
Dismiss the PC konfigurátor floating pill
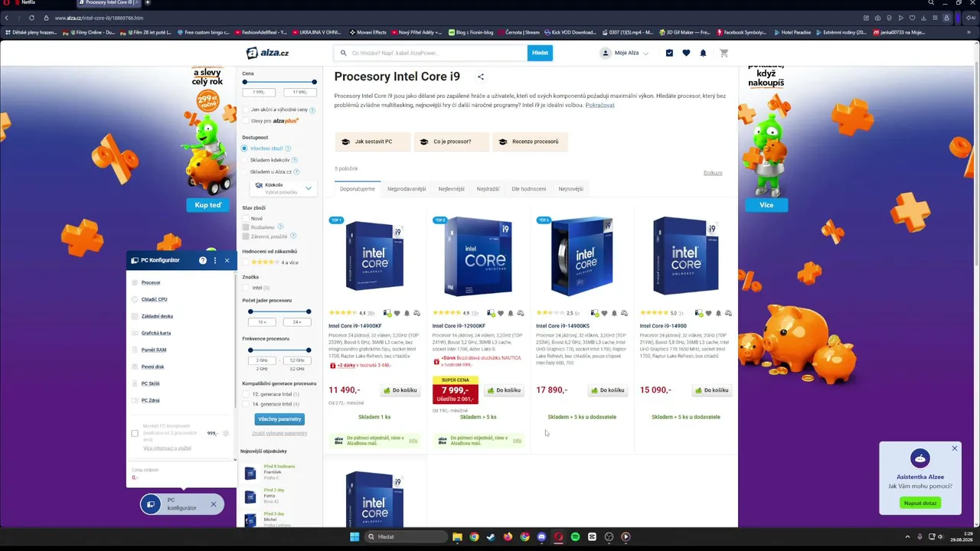click(x=214, y=504)
